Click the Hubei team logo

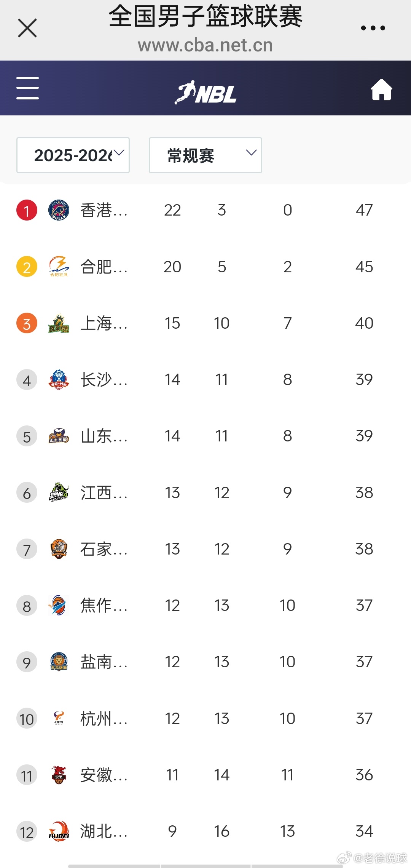[59, 831]
